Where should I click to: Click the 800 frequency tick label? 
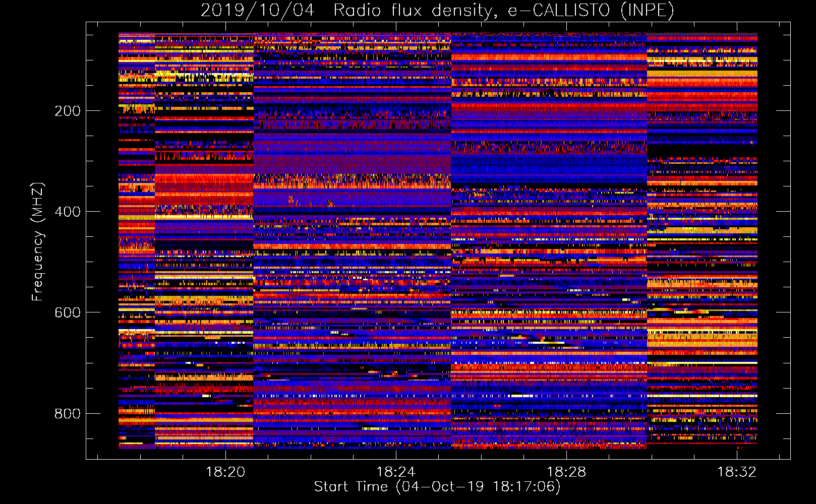[68, 414]
